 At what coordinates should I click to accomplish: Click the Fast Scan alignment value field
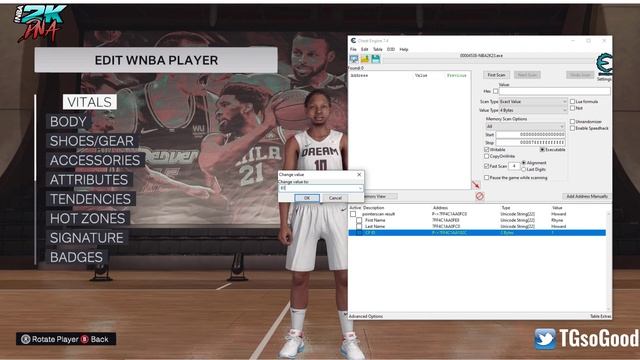point(514,166)
